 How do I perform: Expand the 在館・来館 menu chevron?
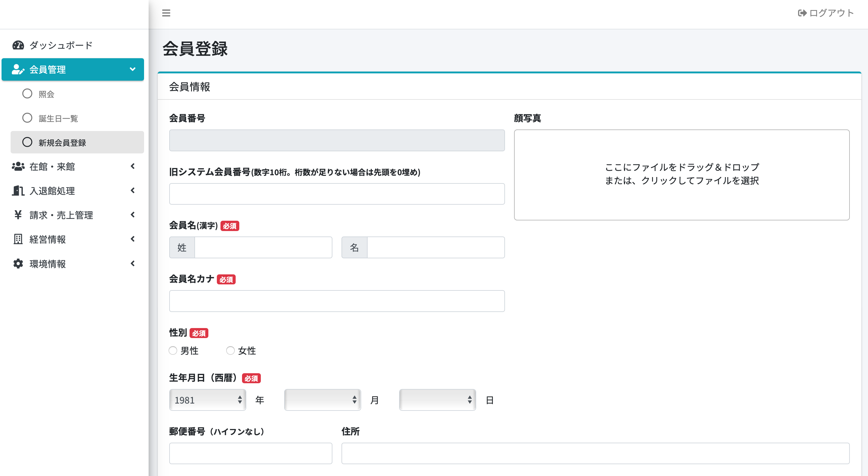coord(133,166)
